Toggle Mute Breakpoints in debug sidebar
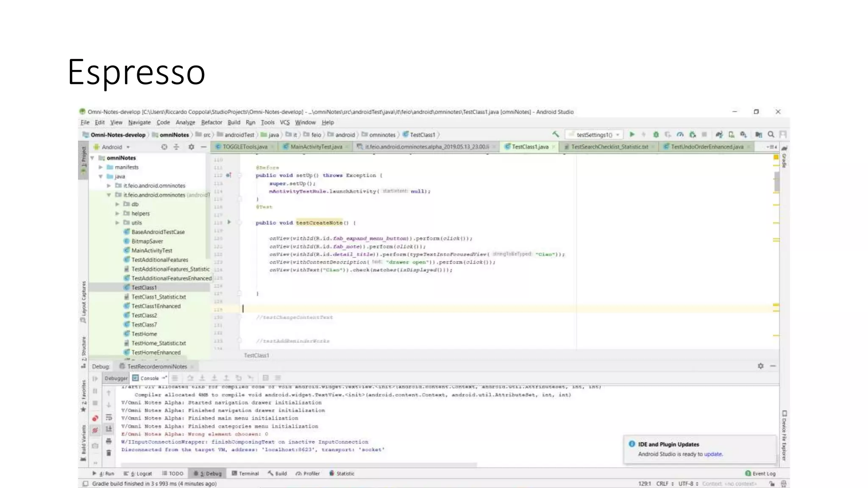The height and width of the screenshot is (488, 868). [95, 430]
